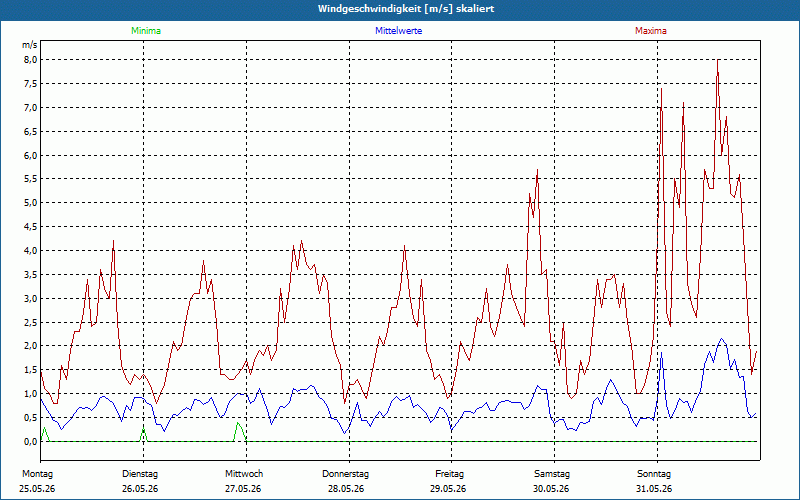Select the blue 'Mittelwerte' legend label
The height and width of the screenshot is (500, 800).
(x=398, y=31)
